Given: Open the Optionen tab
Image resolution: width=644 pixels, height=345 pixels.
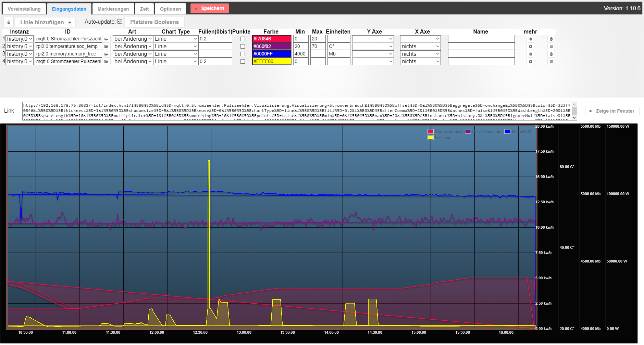Looking at the screenshot, I should pos(170,9).
